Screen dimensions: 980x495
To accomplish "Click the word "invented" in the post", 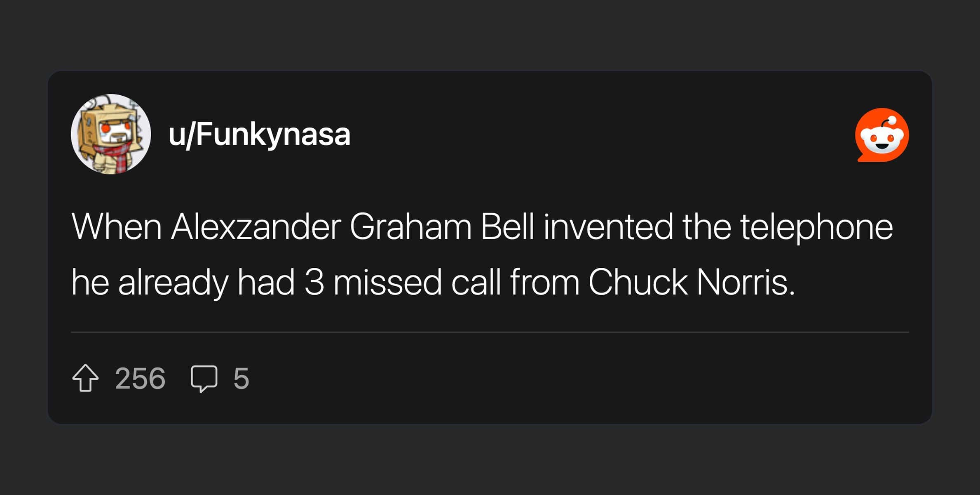I will pyautogui.click(x=608, y=226).
